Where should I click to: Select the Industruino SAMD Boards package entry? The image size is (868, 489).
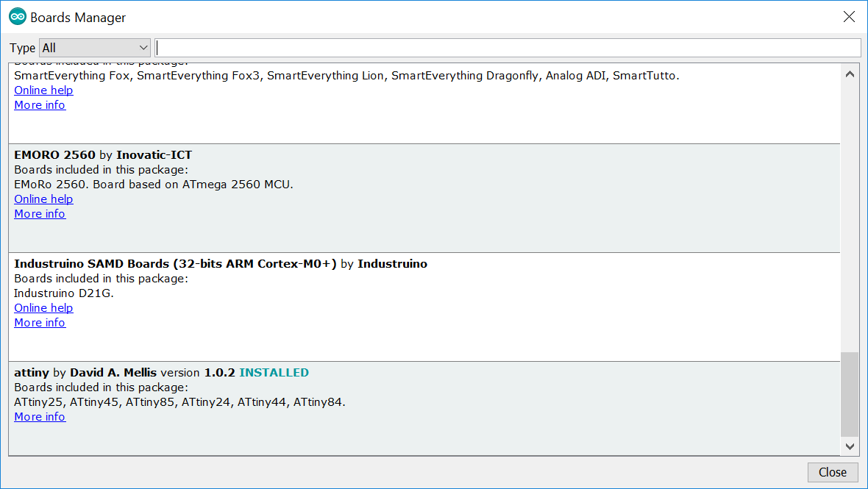[424, 307]
